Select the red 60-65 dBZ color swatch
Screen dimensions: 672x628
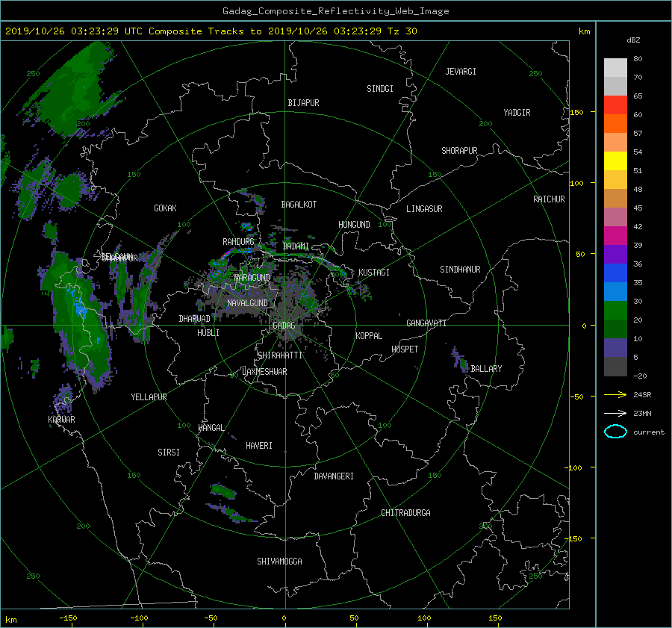coord(615,105)
